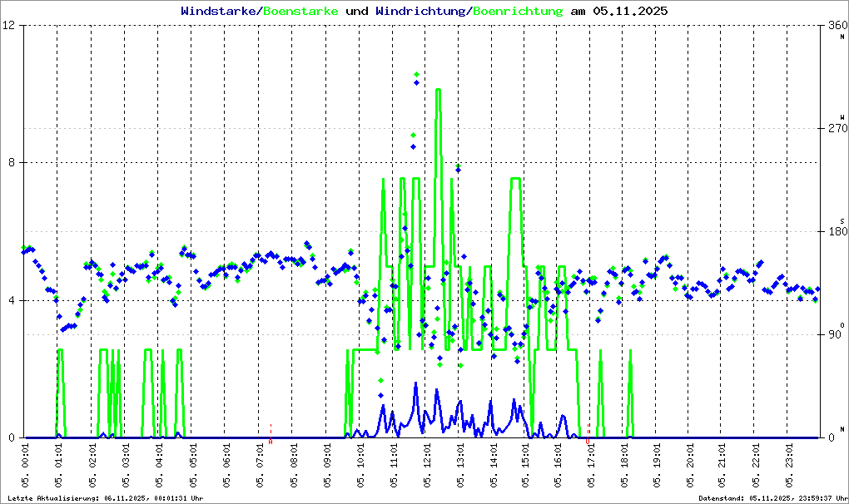Click time label '05. 02:01'
Image resolution: width=849 pixels, height=504 pixels.
click(92, 466)
